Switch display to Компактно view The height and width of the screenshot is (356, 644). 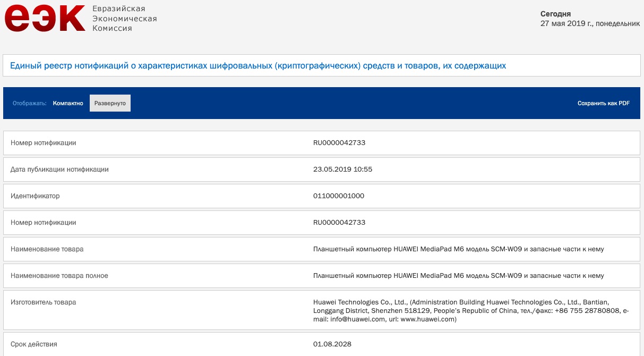point(68,103)
